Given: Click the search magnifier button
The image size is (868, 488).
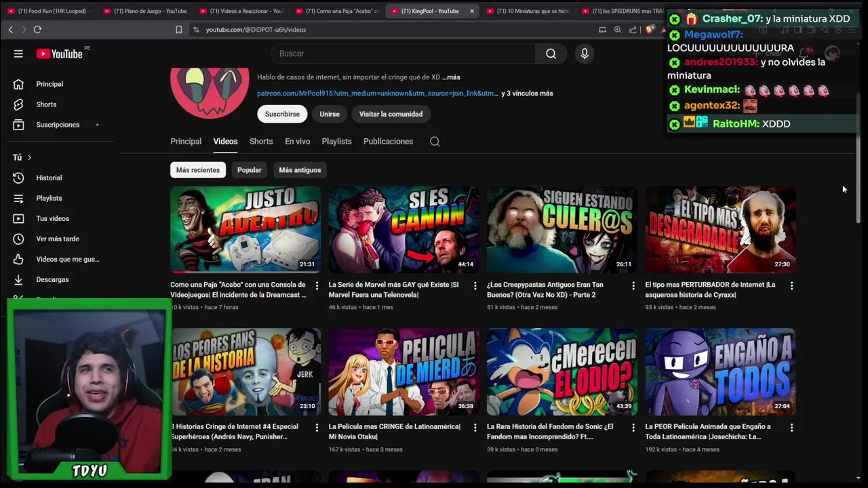Looking at the screenshot, I should 551,54.
